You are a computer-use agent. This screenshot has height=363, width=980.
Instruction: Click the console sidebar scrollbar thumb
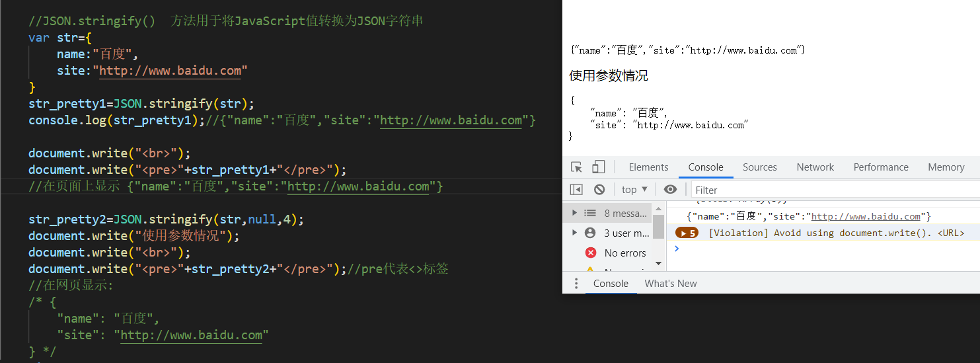[658, 226]
